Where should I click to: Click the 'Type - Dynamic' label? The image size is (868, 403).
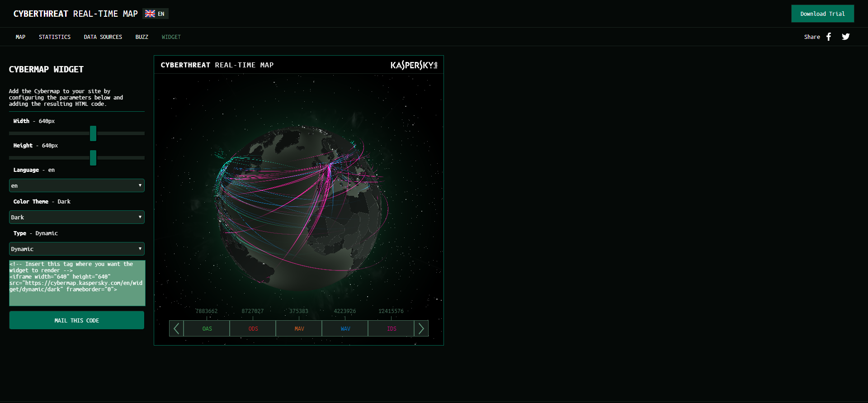click(x=36, y=233)
